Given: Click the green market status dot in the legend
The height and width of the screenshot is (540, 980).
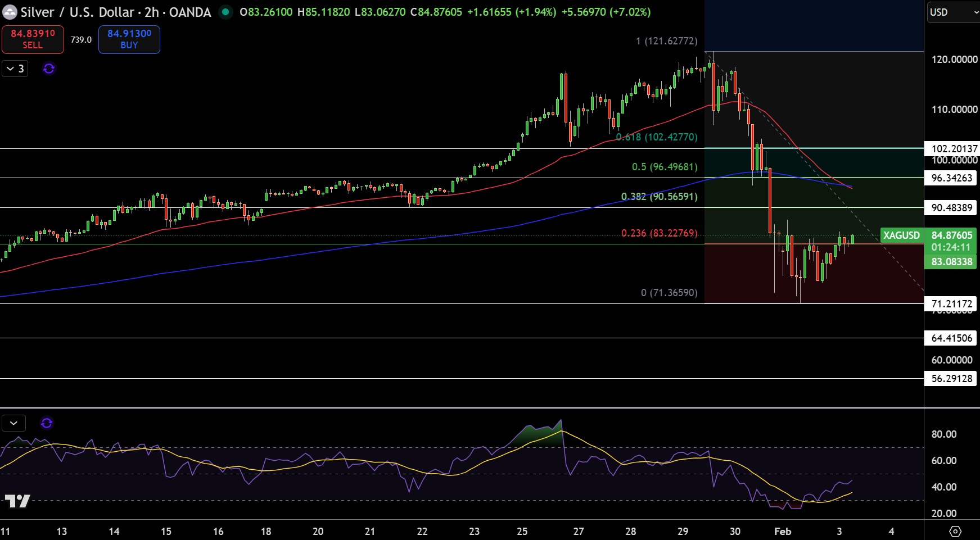Looking at the screenshot, I should pyautogui.click(x=225, y=11).
